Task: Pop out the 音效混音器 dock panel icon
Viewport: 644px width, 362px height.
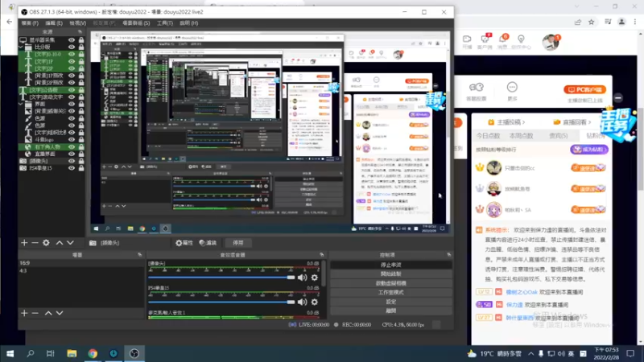Action: [321, 255]
